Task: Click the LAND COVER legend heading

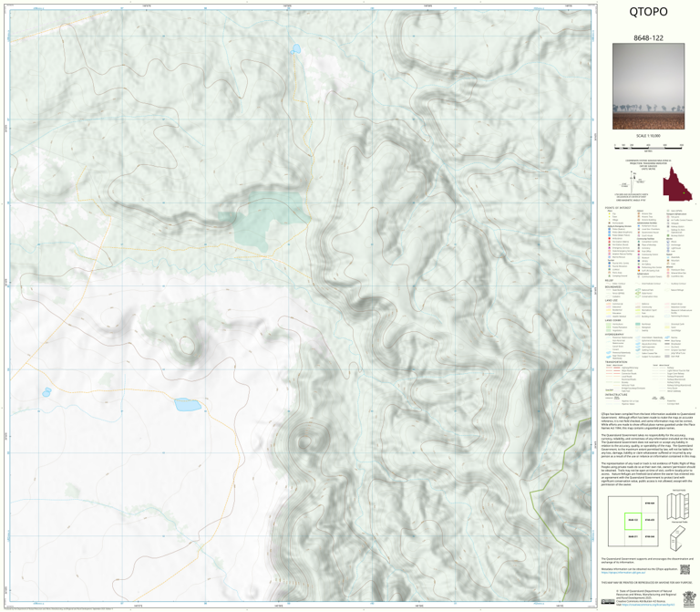Action: pyautogui.click(x=612, y=320)
